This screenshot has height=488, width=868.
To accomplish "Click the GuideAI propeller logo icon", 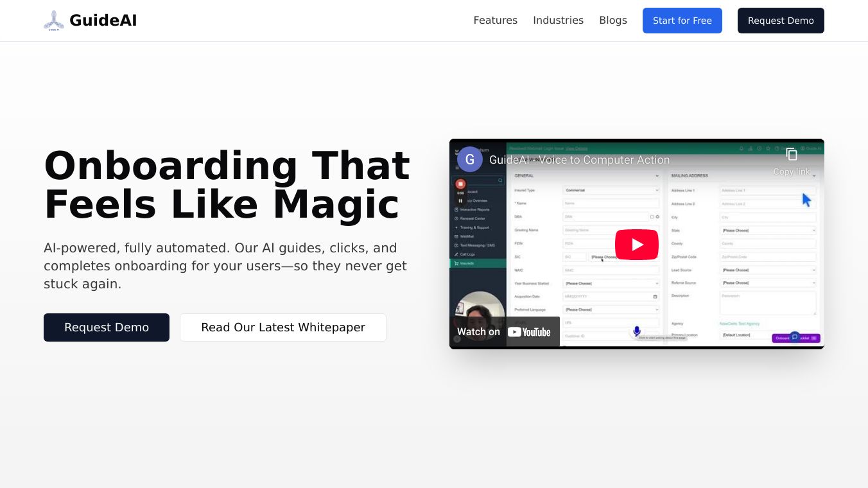I will (54, 21).
